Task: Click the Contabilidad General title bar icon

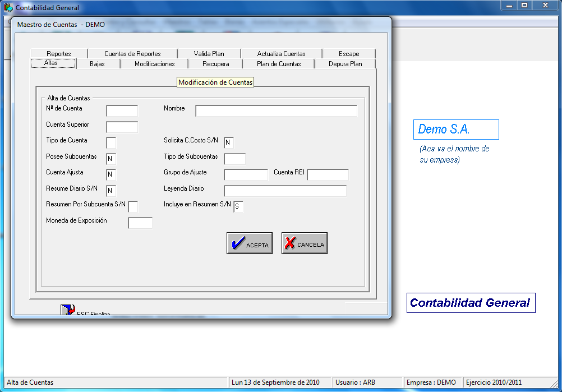Action: (x=8, y=8)
